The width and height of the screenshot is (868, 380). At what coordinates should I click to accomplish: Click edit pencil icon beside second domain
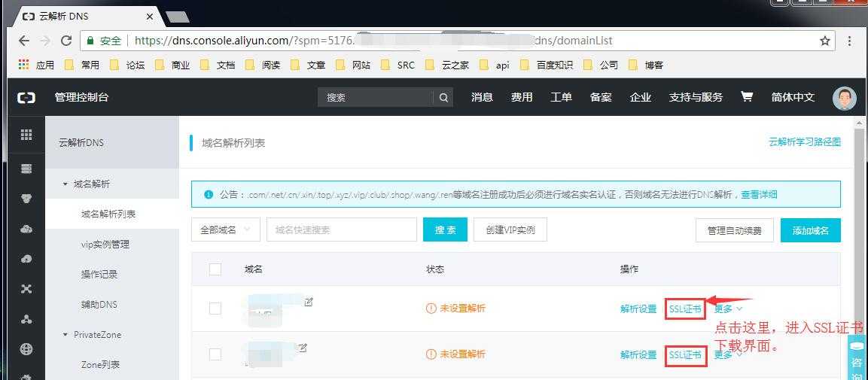click(303, 348)
